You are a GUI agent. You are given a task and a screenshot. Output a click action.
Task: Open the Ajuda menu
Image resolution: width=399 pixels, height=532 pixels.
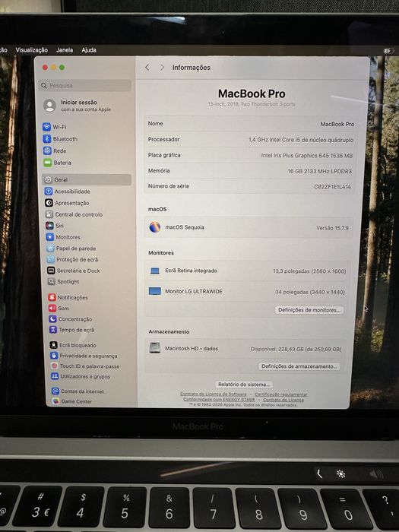[89, 50]
